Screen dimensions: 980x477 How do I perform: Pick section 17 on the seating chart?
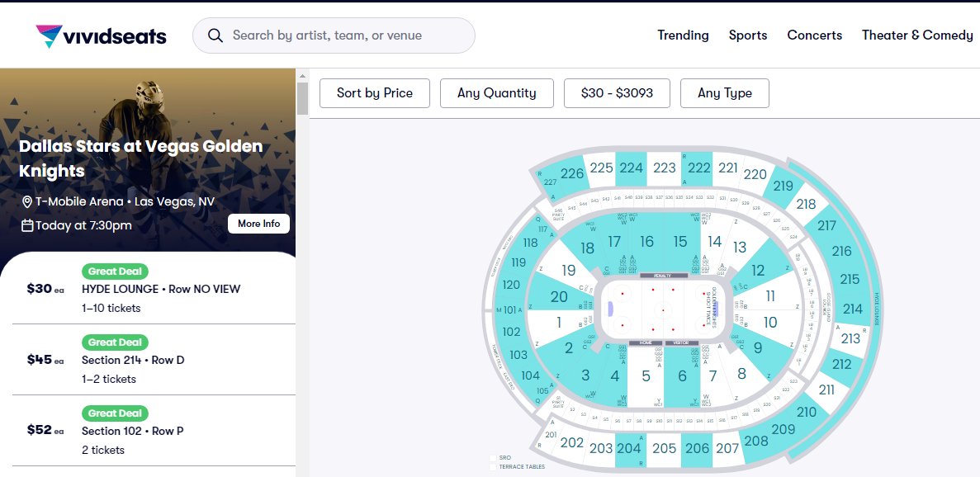pyautogui.click(x=613, y=242)
